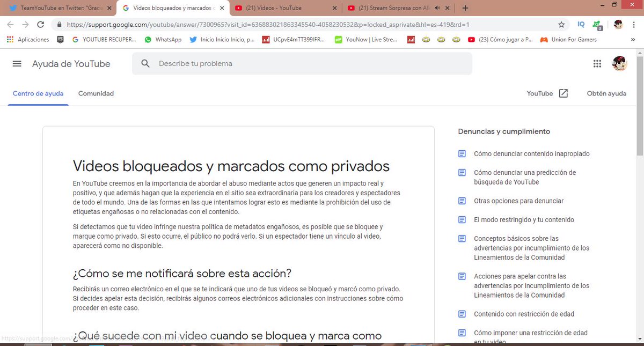
Task: Go forward to next page
Action: pos(25,24)
